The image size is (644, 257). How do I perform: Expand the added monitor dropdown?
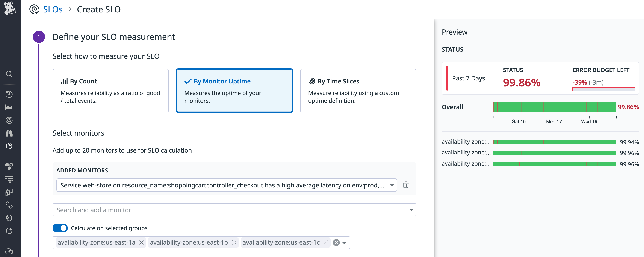click(x=392, y=185)
